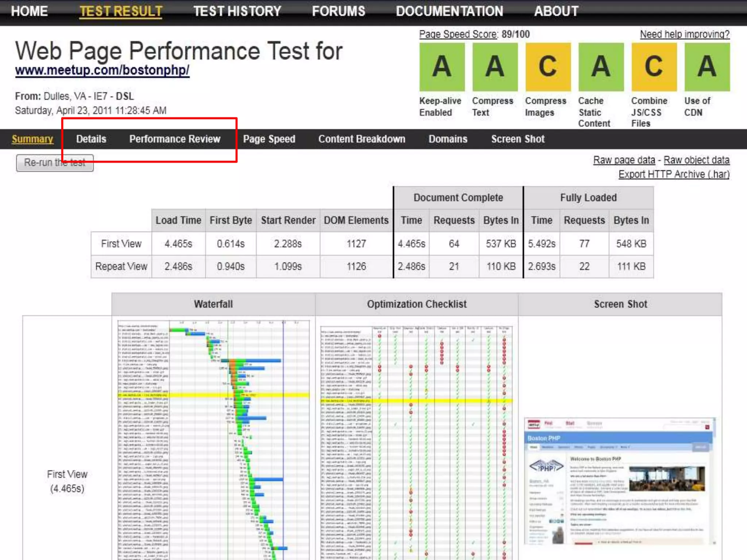
Task: Go to the Content Breakdown tab
Action: tap(361, 139)
